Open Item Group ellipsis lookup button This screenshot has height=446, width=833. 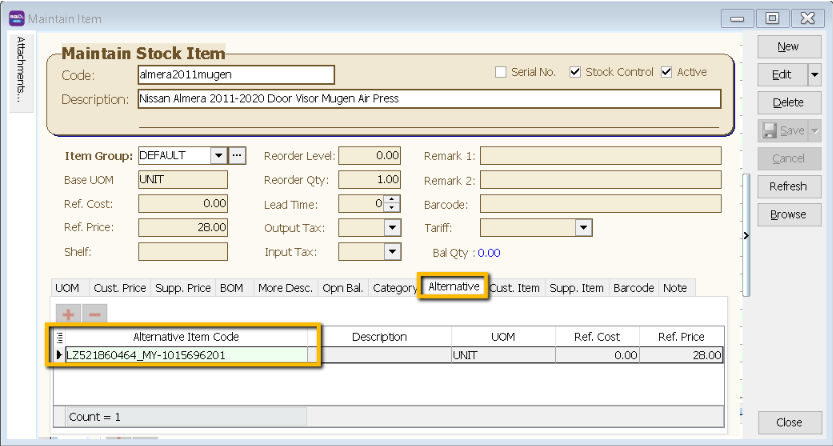(237, 156)
